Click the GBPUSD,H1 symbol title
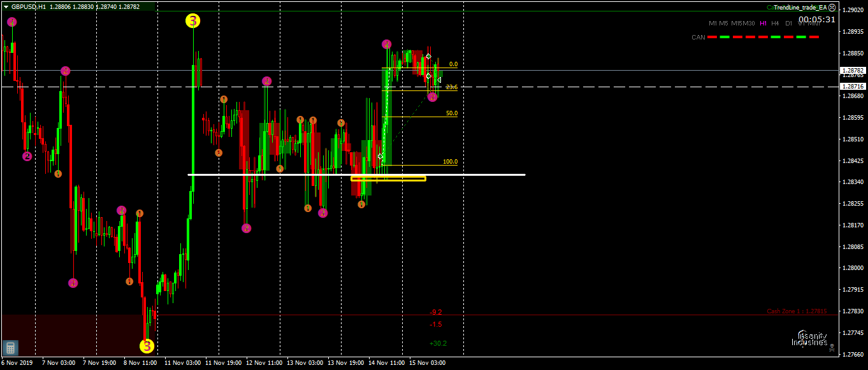The width and height of the screenshot is (868, 370). (x=29, y=6)
